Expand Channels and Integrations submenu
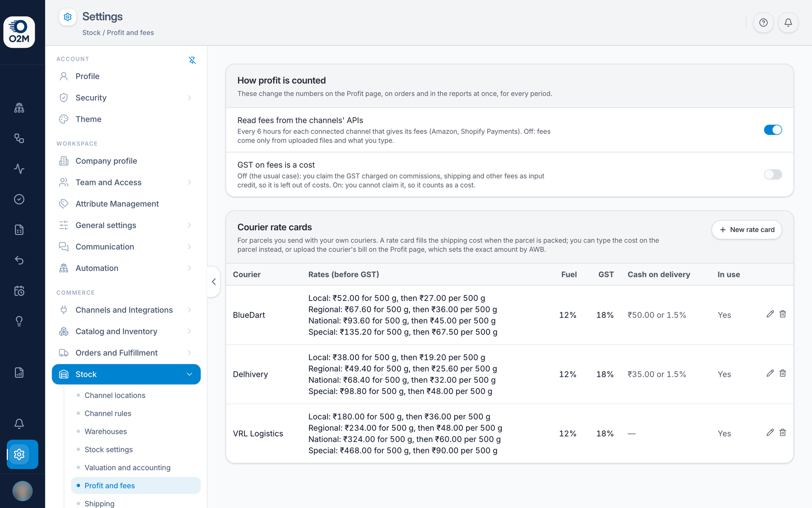Image resolution: width=812 pixels, height=508 pixels. 126,310
